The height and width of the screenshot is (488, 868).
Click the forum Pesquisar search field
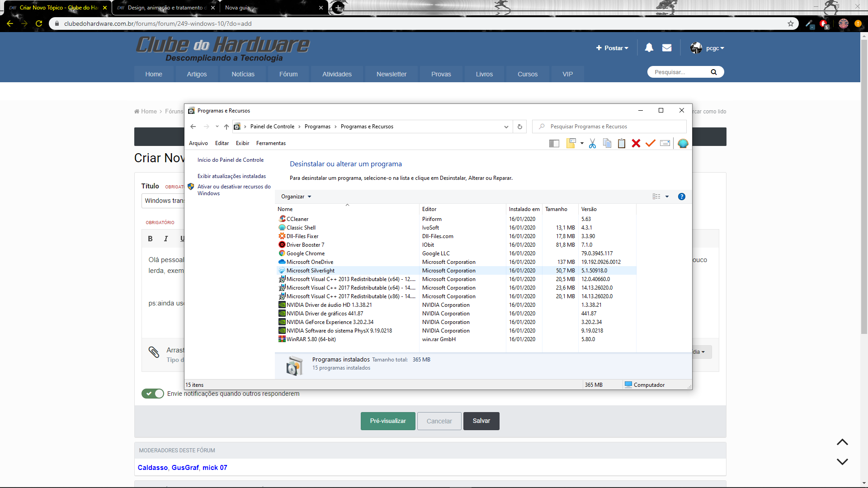(x=678, y=72)
